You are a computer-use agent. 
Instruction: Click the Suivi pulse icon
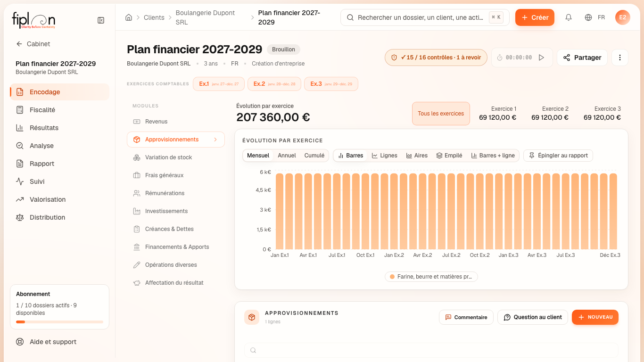coord(20,181)
